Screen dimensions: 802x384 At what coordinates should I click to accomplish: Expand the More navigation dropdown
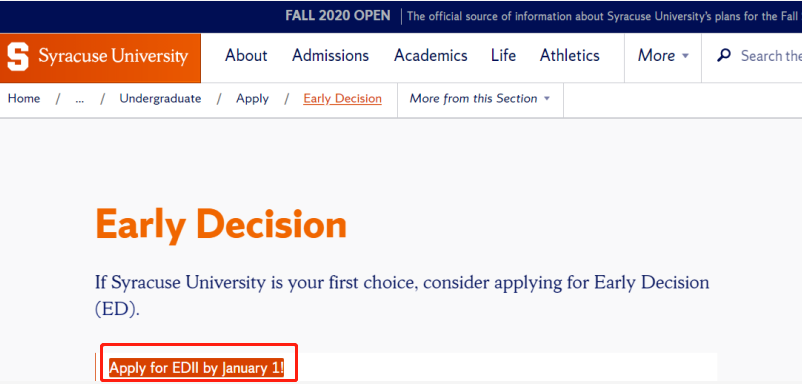click(x=663, y=55)
